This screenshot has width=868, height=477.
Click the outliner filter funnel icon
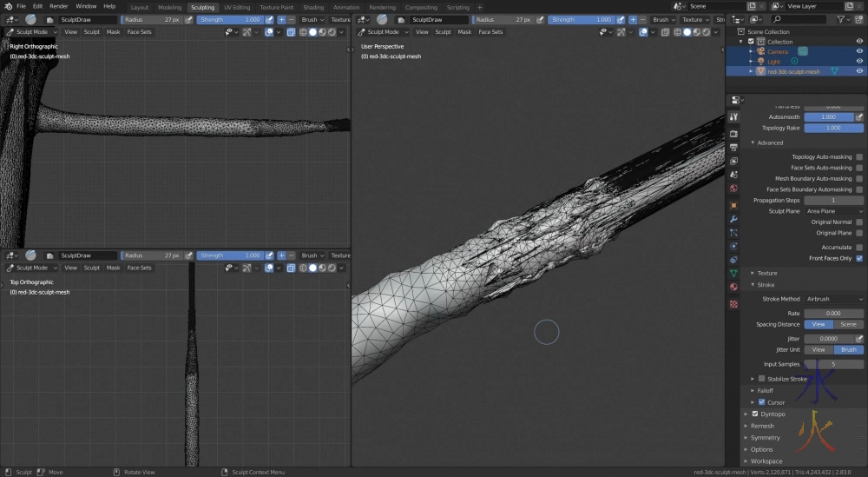coord(841,19)
